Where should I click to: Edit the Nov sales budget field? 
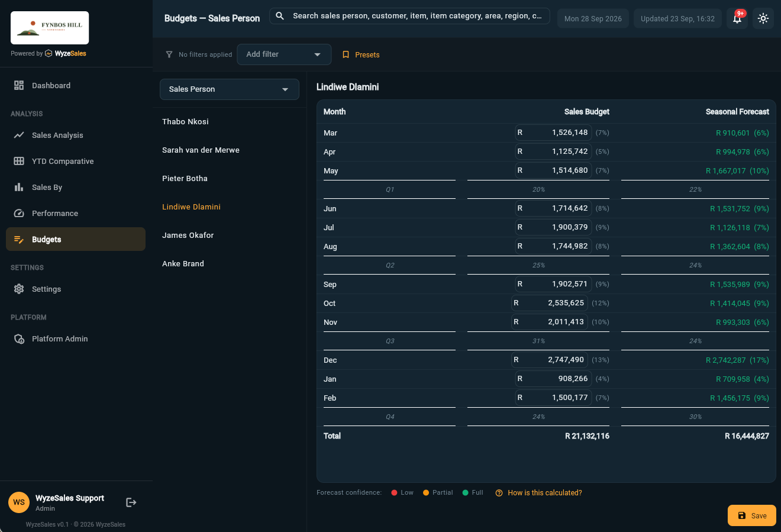click(550, 322)
